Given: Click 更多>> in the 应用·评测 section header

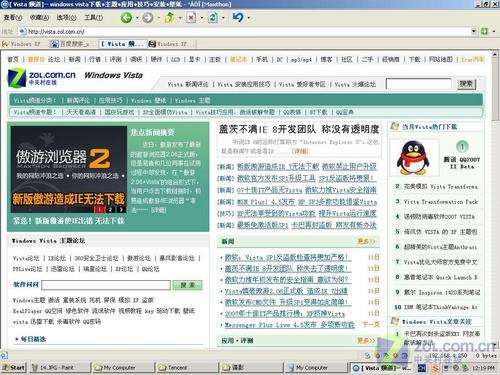Looking at the screenshot, I should (x=366, y=340).
